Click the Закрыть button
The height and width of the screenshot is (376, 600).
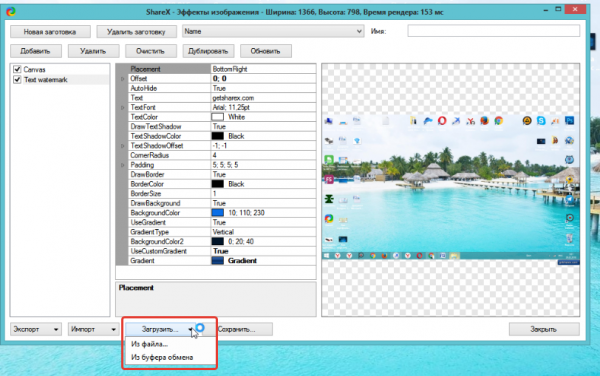point(544,329)
